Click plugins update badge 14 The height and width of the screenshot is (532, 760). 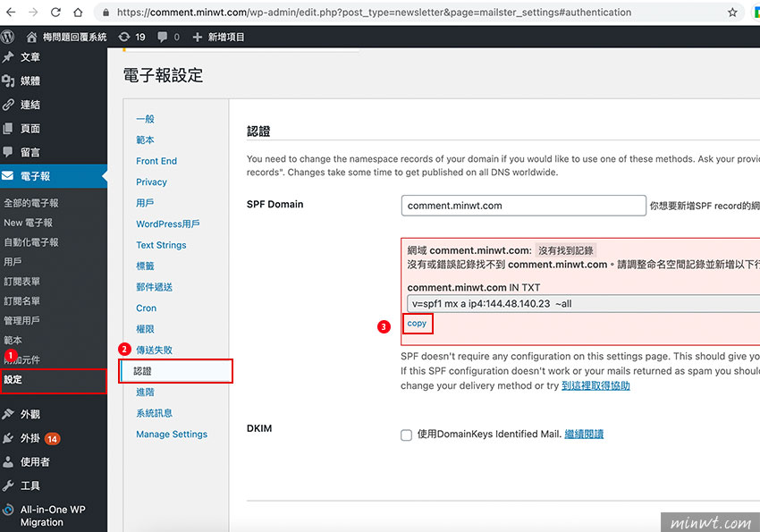click(53, 439)
